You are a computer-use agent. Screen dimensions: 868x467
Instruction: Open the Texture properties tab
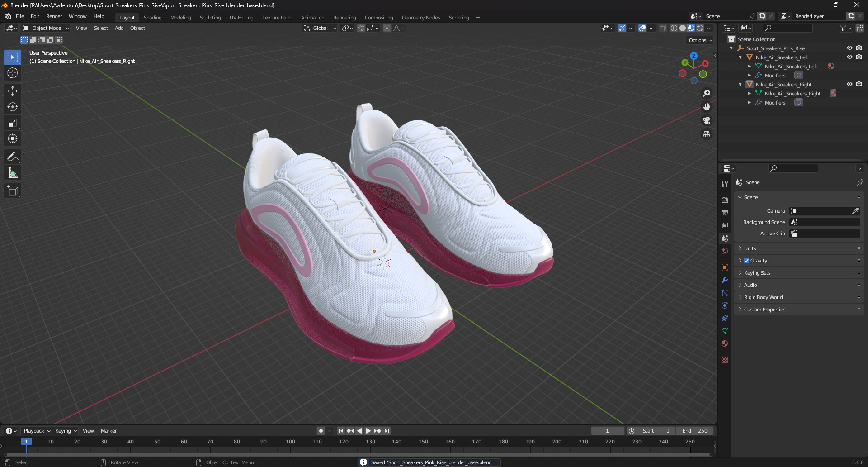[x=725, y=360]
